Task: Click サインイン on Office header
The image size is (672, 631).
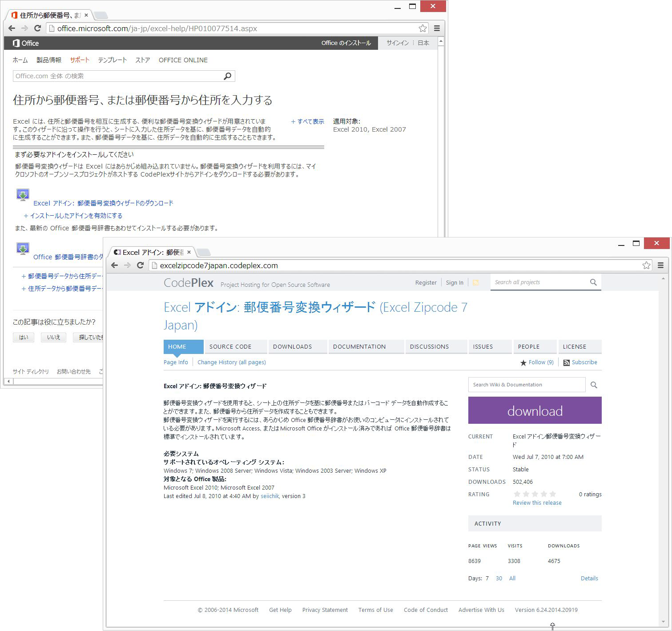Action: (x=398, y=43)
